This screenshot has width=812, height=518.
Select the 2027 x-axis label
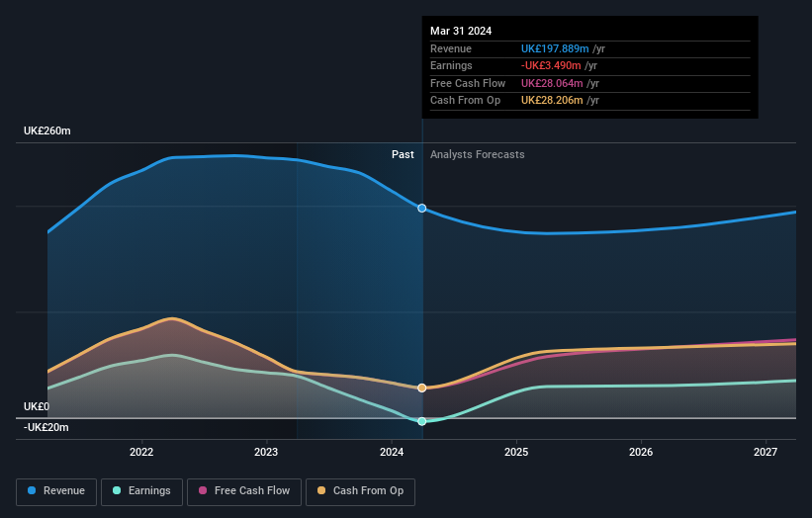766,452
